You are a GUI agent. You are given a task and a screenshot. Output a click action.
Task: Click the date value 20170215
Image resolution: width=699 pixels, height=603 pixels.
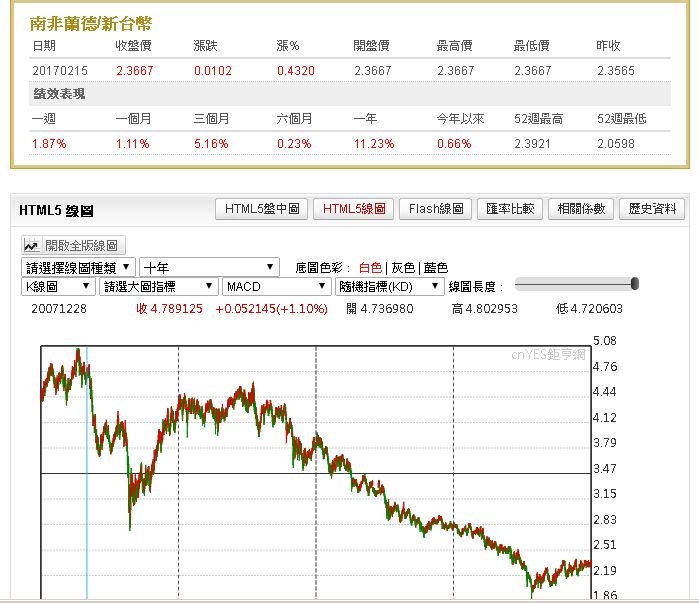tap(60, 70)
